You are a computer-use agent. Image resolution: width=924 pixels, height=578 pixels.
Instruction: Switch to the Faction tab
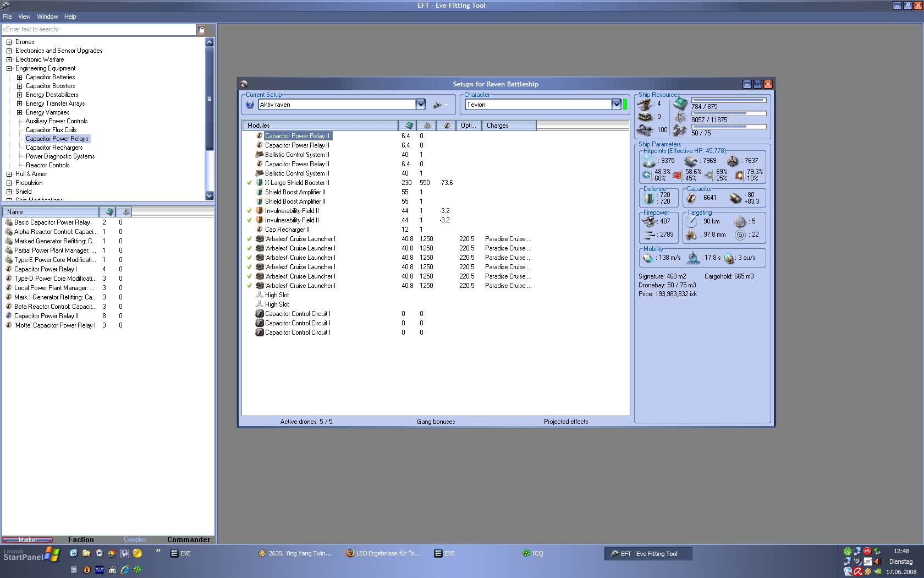[81, 540]
